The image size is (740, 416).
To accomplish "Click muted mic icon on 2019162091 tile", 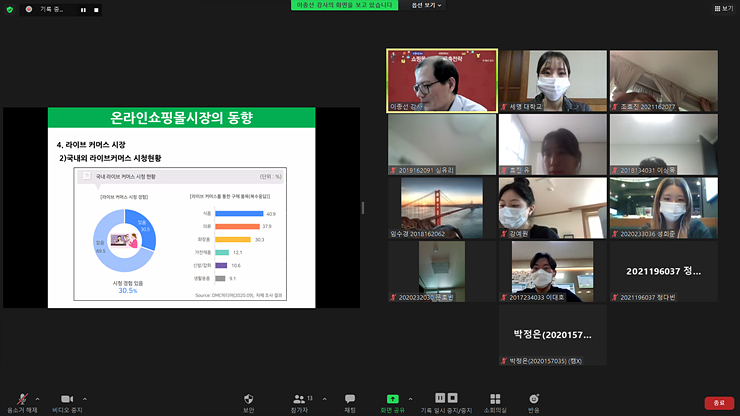I will coord(393,170).
